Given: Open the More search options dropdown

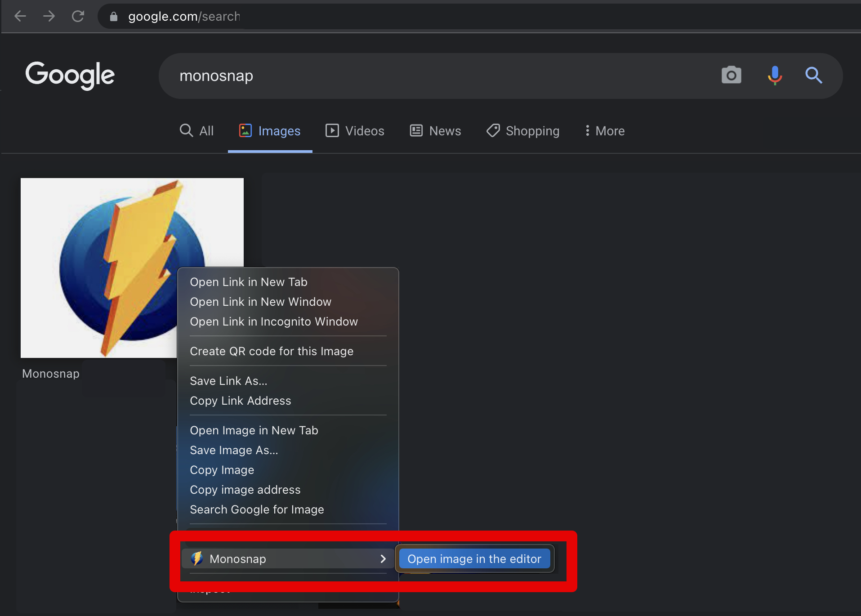Looking at the screenshot, I should click(x=605, y=131).
